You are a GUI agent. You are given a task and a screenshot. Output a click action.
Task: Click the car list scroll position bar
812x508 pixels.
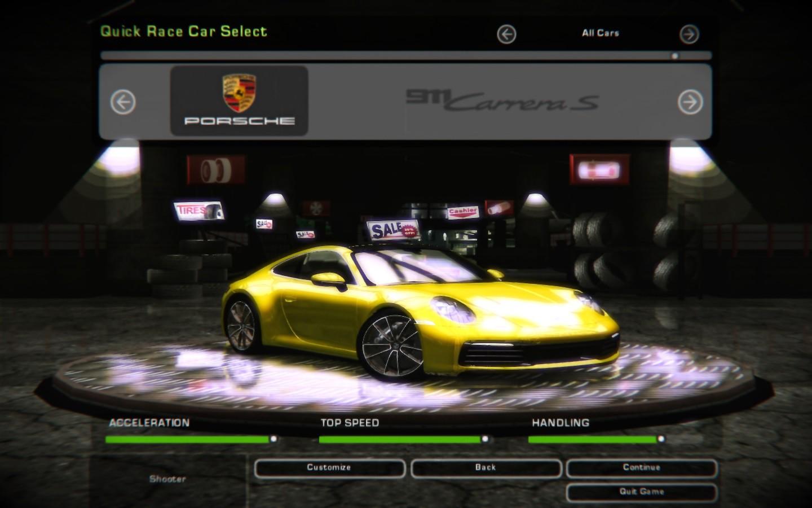406,56
